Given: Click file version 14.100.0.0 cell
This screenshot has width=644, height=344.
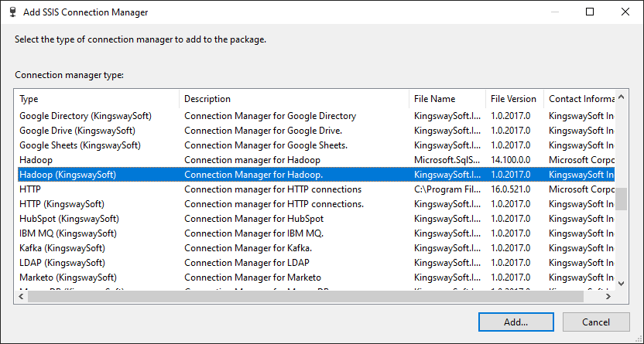Looking at the screenshot, I should 511,160.
